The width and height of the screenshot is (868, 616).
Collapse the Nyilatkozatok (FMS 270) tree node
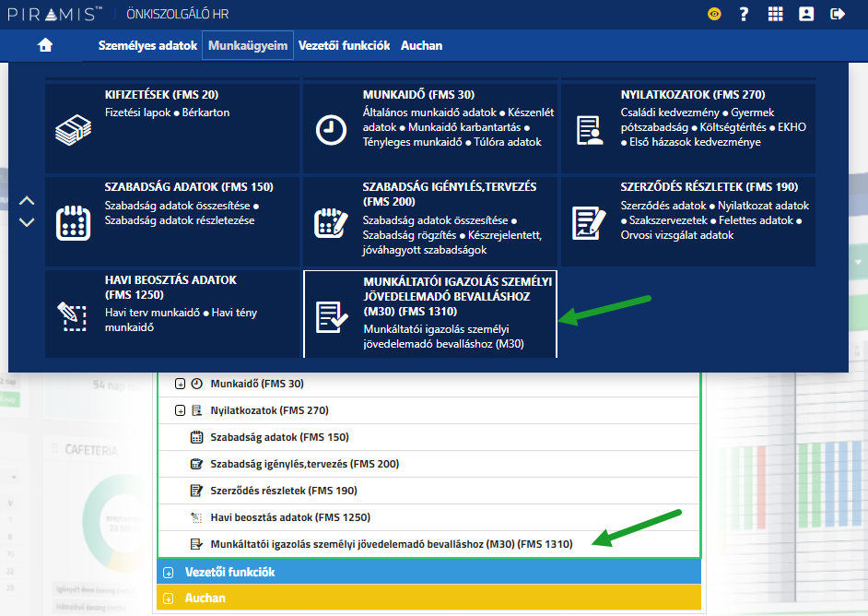click(180, 410)
